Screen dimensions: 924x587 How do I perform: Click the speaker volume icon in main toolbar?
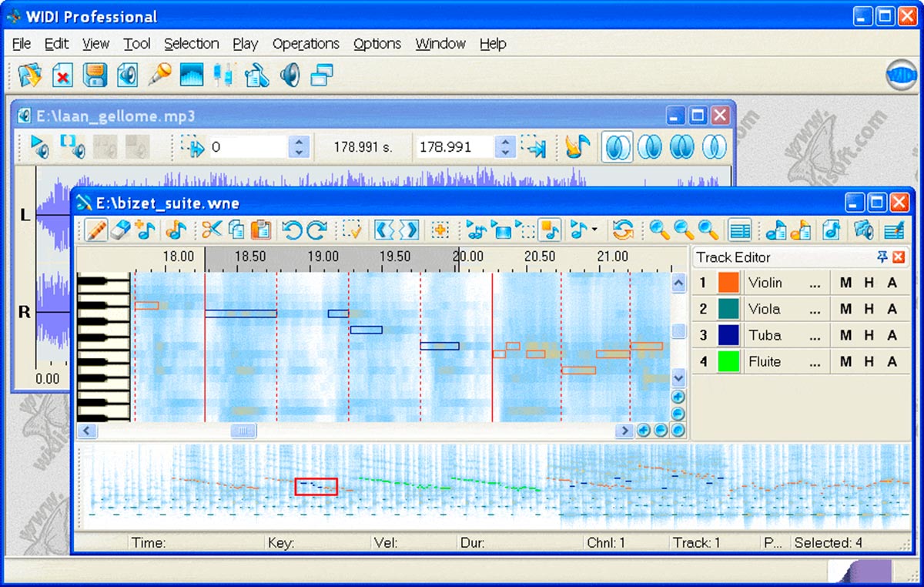[290, 75]
